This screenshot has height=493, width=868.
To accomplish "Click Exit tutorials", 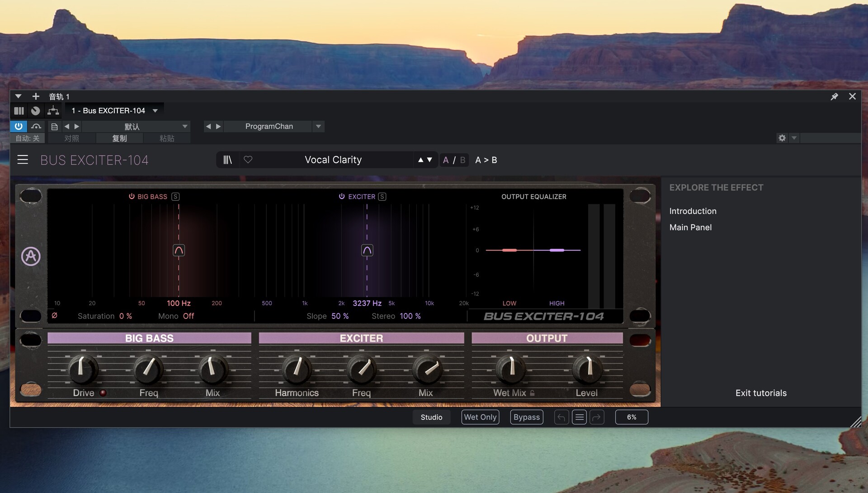I will pyautogui.click(x=761, y=393).
